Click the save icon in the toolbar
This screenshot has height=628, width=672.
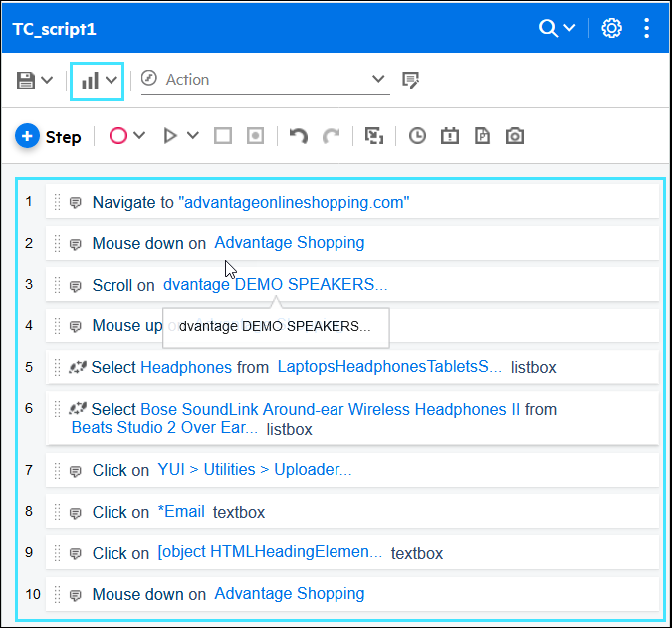point(26,80)
